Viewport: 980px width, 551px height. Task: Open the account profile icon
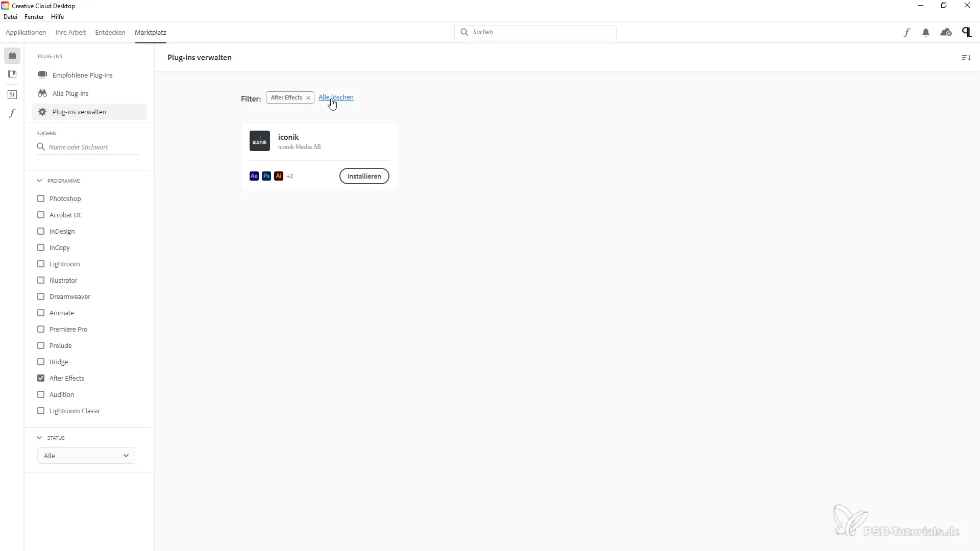967,32
